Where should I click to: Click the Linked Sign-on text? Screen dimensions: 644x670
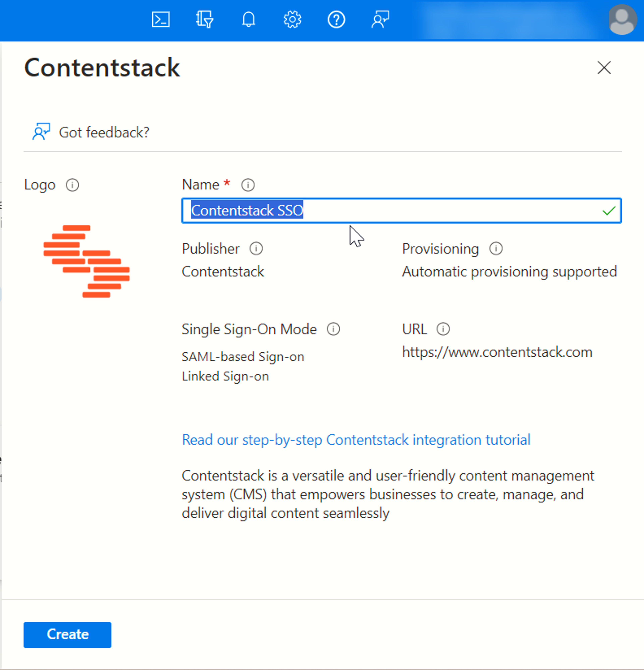coord(225,376)
